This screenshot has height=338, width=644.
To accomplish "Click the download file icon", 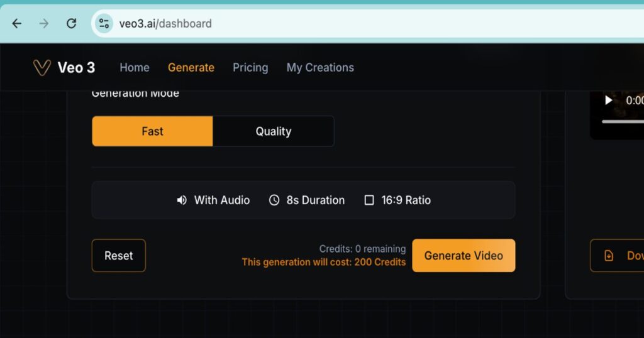I will tap(609, 256).
